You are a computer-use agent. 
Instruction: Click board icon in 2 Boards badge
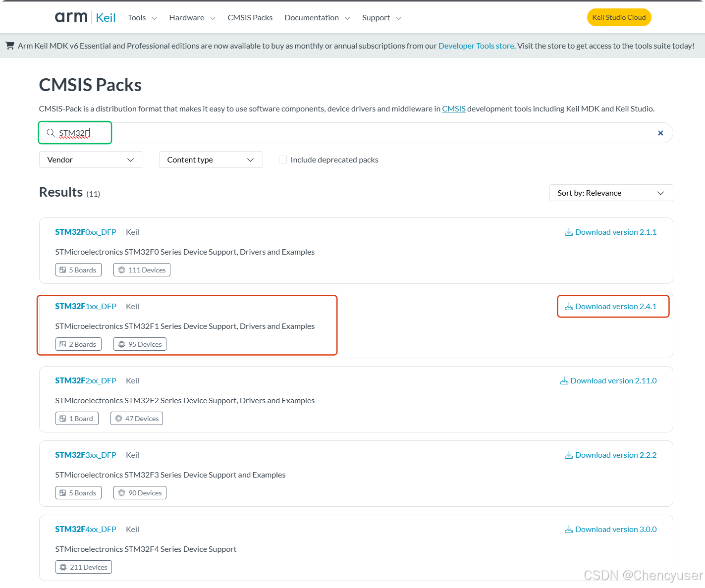click(x=63, y=344)
